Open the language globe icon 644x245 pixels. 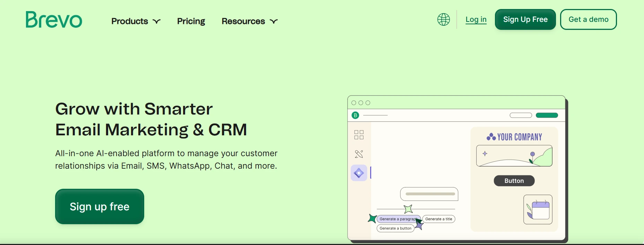coord(444,19)
